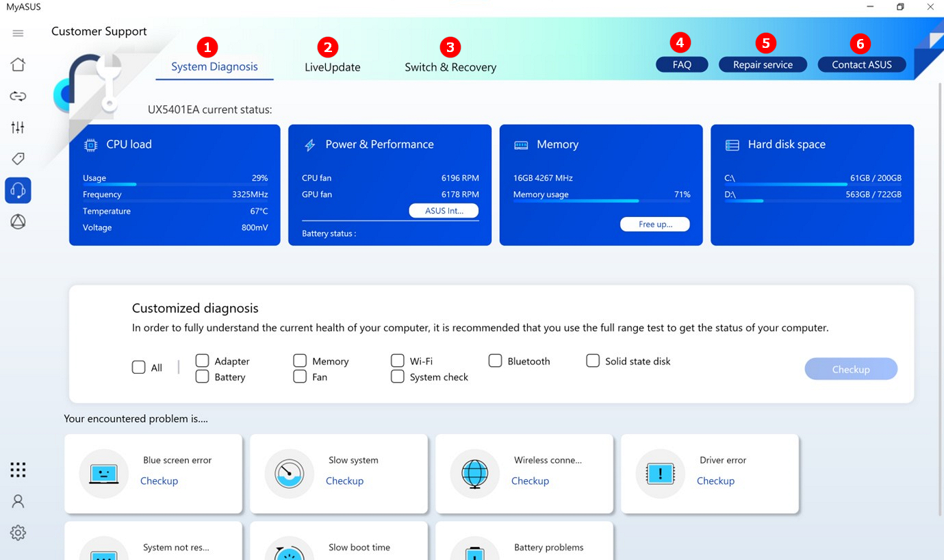
Task: Click the CPU load chip icon
Action: coord(90,144)
